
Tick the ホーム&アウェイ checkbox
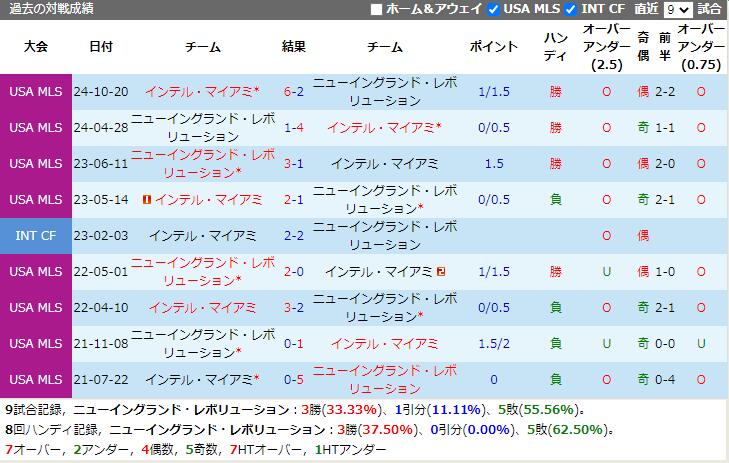tap(377, 9)
